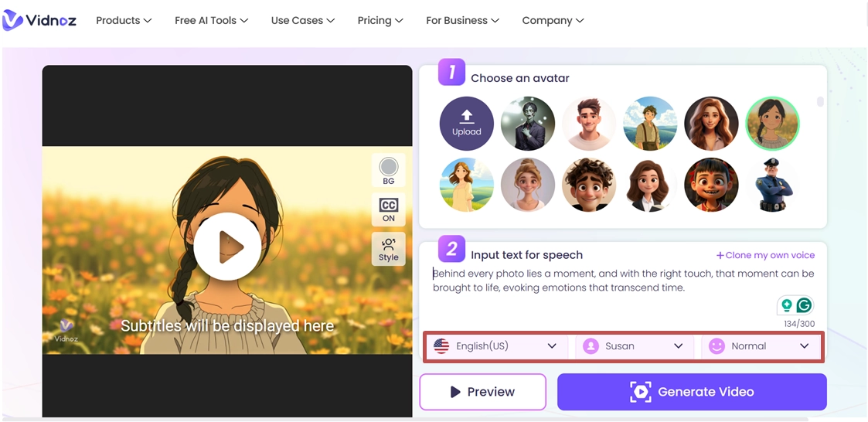Select the police officer avatar

[772, 185]
